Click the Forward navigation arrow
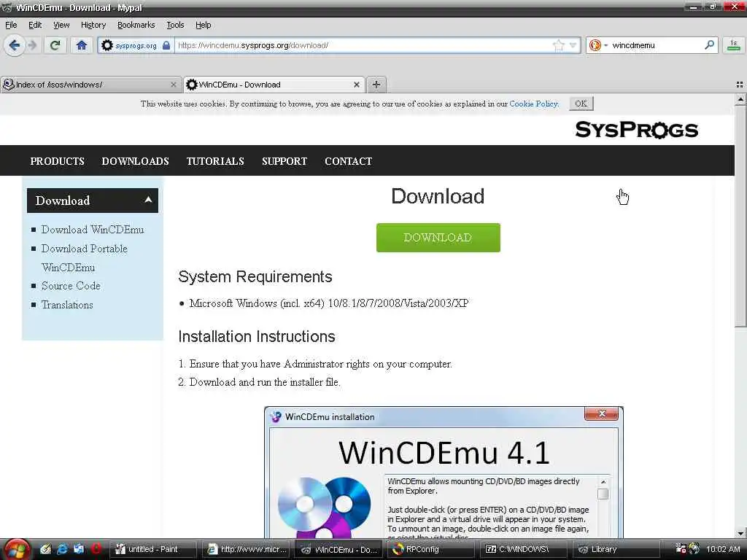Viewport: 747px width, 560px height. [x=32, y=46]
